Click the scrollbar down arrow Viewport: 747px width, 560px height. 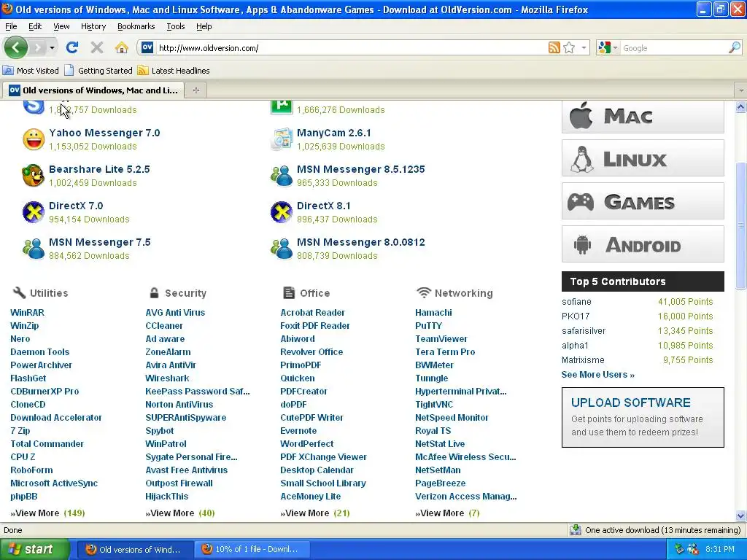(x=741, y=516)
